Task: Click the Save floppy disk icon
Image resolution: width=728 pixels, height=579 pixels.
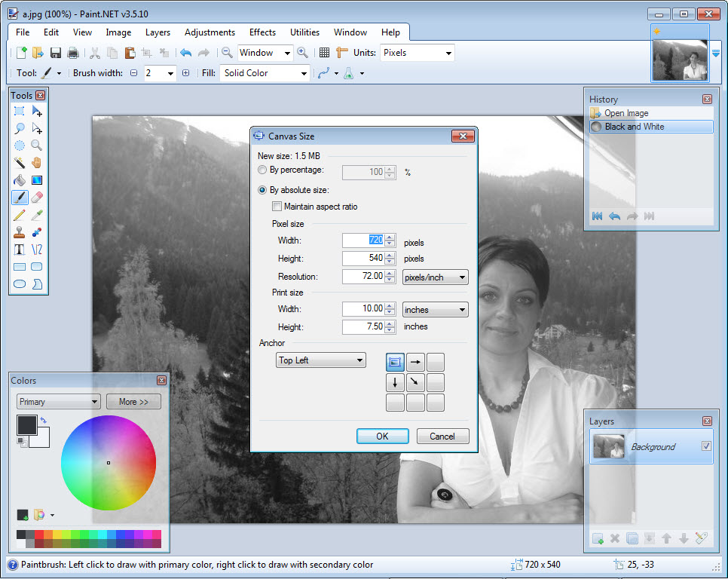Action: pyautogui.click(x=56, y=53)
